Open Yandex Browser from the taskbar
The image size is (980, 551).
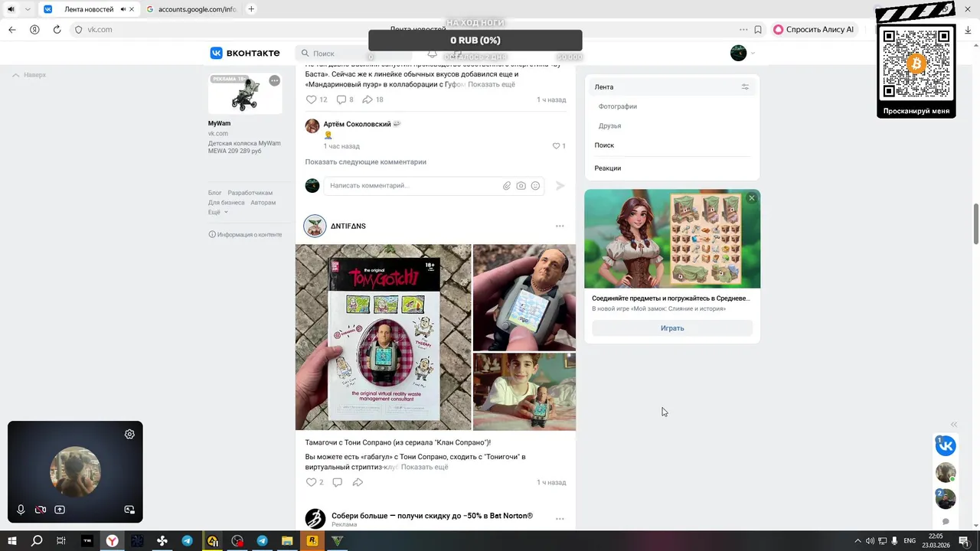[113, 540]
